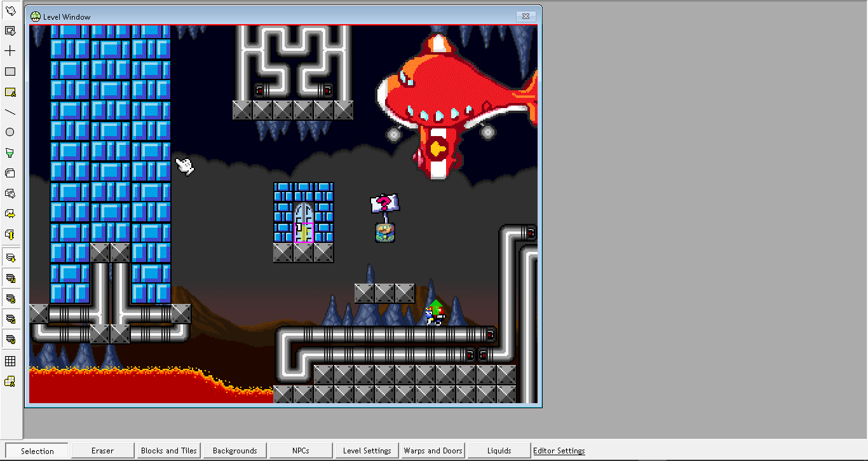Screen dimensions: 868x461
Task: Pick the crosshair single-placement tool
Action: 10,52
